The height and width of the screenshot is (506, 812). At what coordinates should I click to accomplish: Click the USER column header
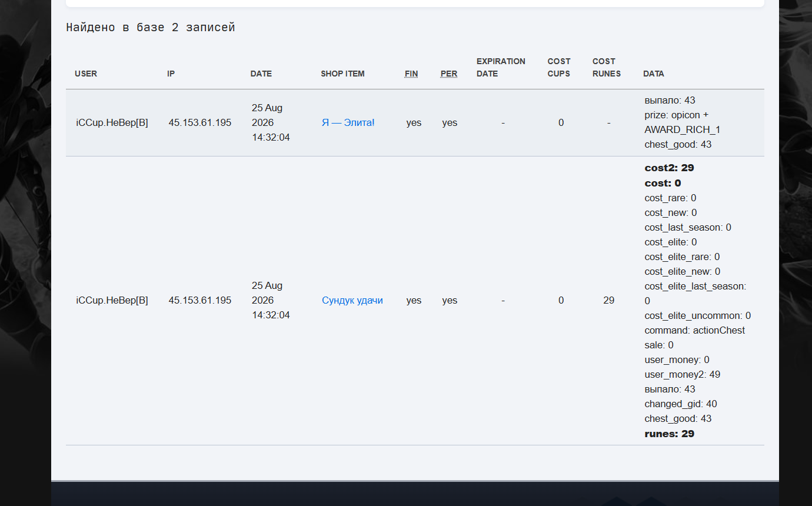pyautogui.click(x=86, y=74)
